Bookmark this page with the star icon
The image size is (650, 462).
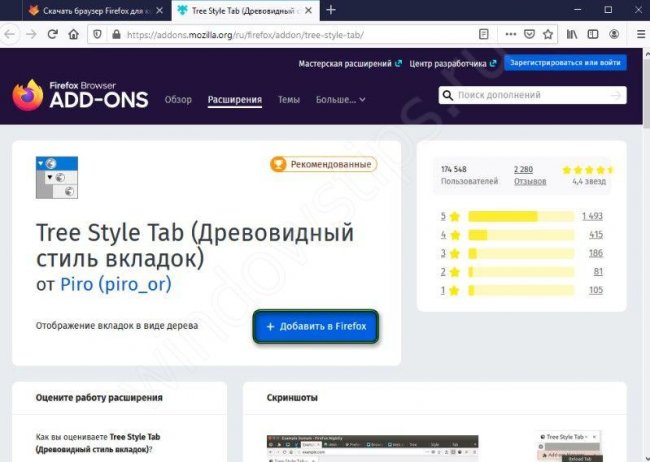point(546,33)
